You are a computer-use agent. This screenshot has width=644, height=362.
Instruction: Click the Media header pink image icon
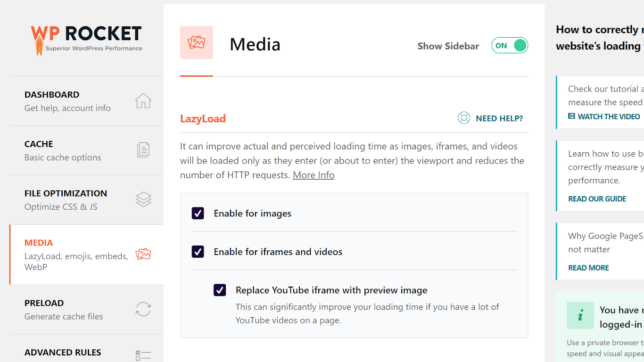tap(196, 42)
